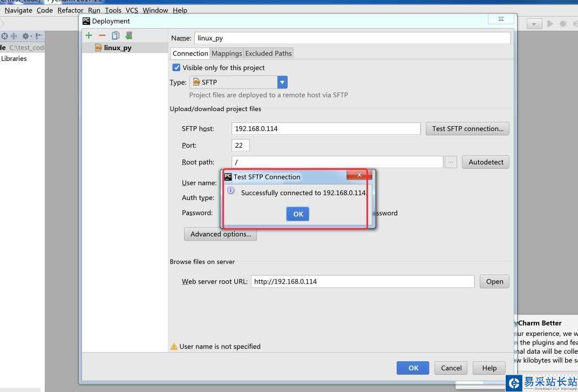Click the collapse all icon in project panel
Viewport: 578px width, 392px height.
(x=14, y=36)
